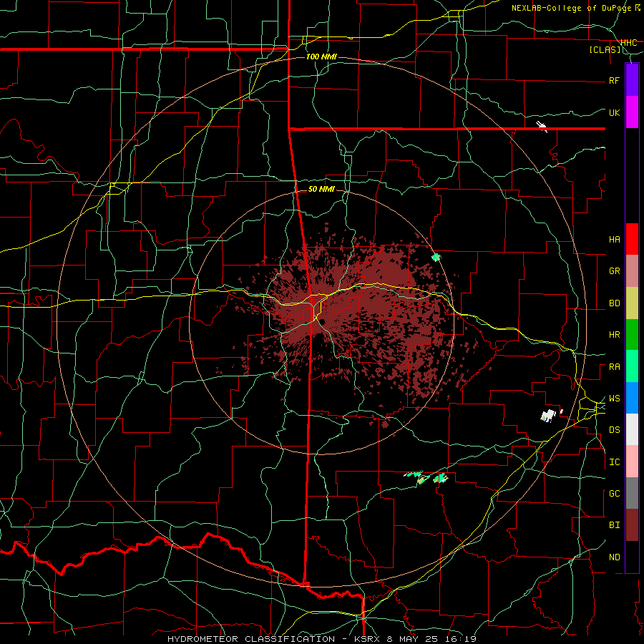This screenshot has width=644, height=644.
Task: Click the gray GC legend swatch
Action: pos(632,493)
